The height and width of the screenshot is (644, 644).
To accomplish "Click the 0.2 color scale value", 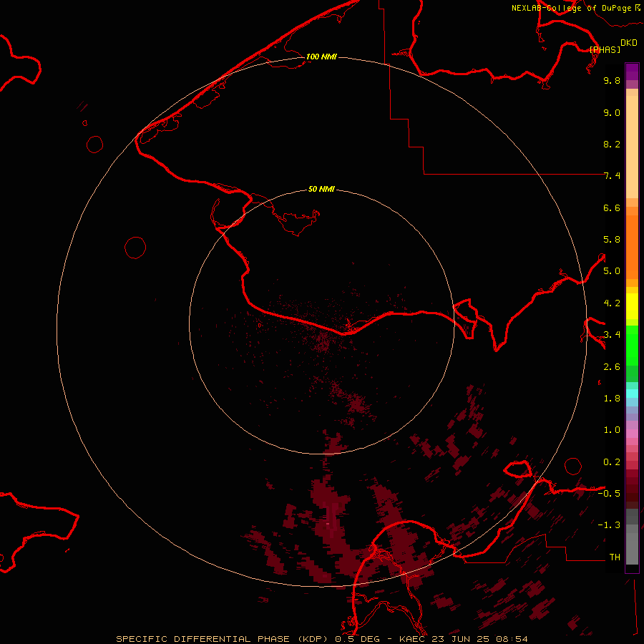I will coord(612,462).
